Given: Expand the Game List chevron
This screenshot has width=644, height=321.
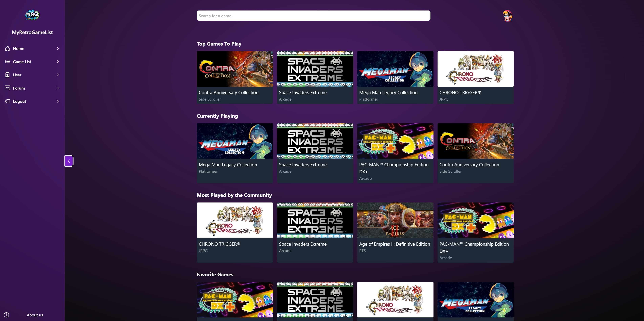Looking at the screenshot, I should tap(58, 61).
